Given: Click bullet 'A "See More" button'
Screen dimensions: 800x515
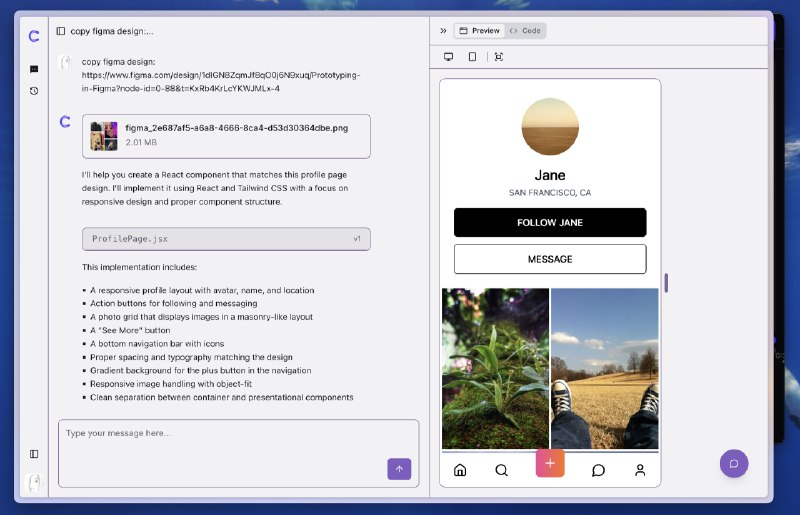Looking at the screenshot, I should [130, 330].
